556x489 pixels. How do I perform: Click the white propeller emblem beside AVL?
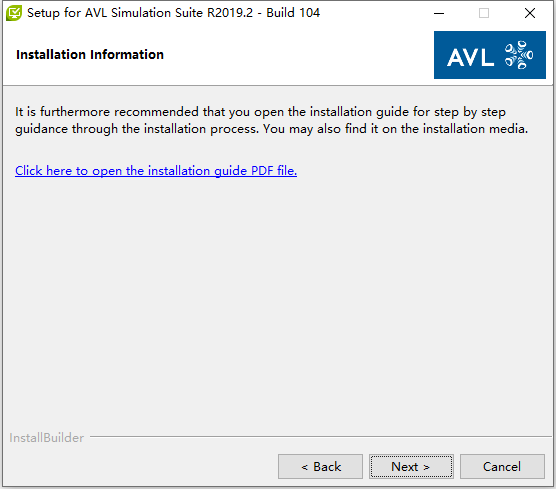pyautogui.click(x=519, y=55)
